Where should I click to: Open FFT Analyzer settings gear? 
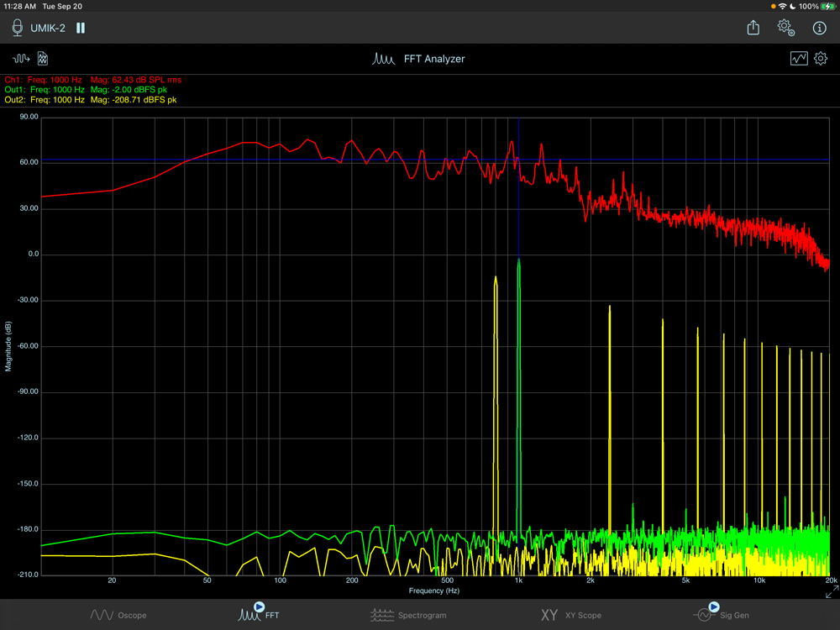[x=821, y=59]
